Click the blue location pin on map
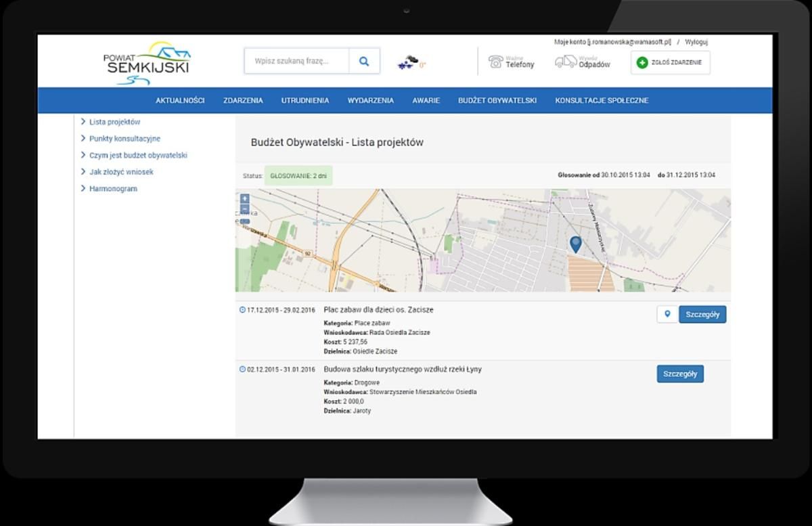Screen dimensions: 812x526 pyautogui.click(x=575, y=244)
